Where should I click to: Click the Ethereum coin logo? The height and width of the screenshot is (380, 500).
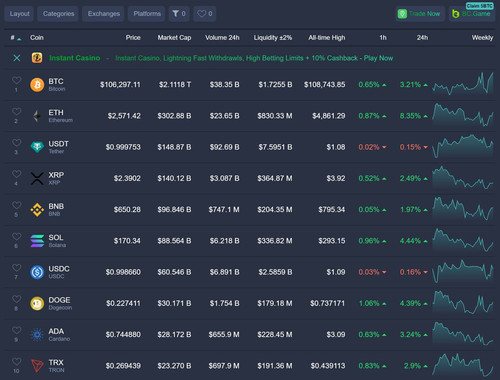pos(37,116)
